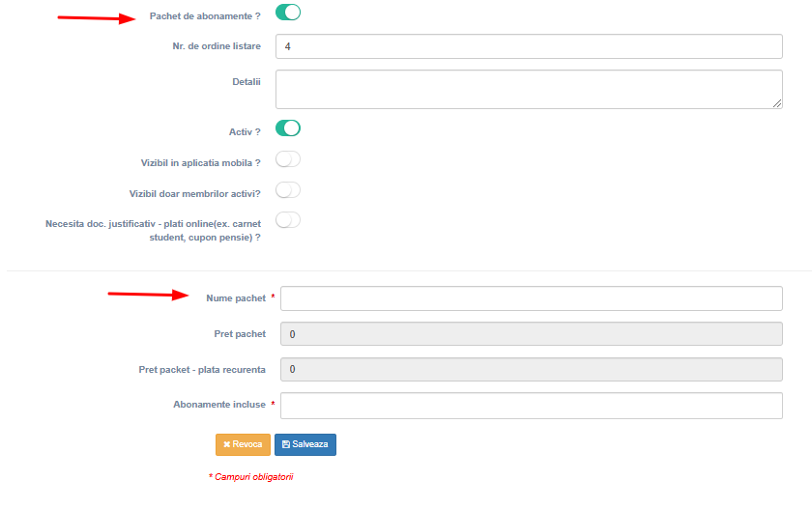Click into the Detalii text area

coord(529,90)
